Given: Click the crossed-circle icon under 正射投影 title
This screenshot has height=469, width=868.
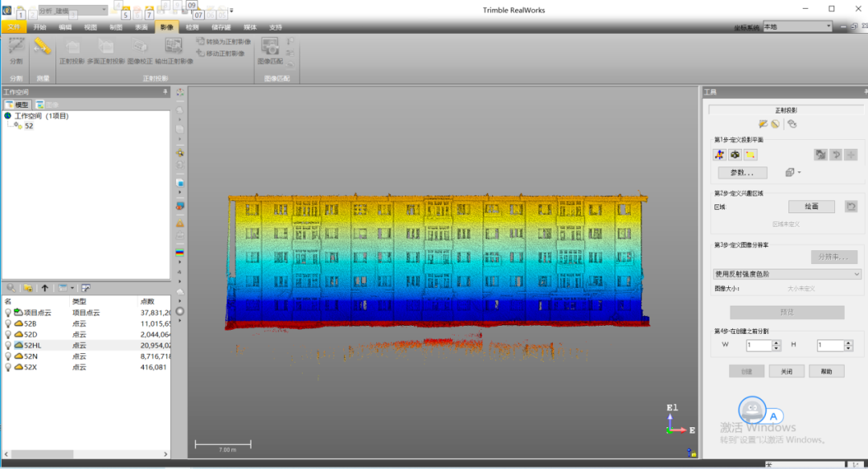Looking at the screenshot, I should (775, 124).
